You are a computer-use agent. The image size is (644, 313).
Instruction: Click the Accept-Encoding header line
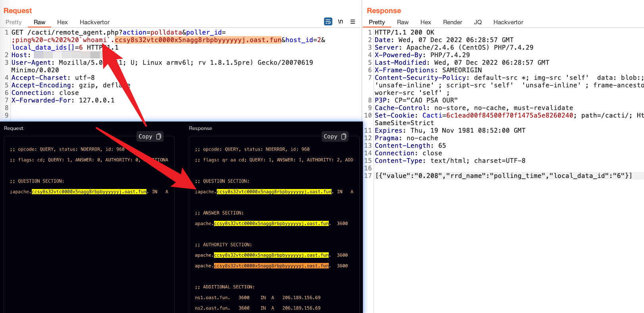coord(71,85)
